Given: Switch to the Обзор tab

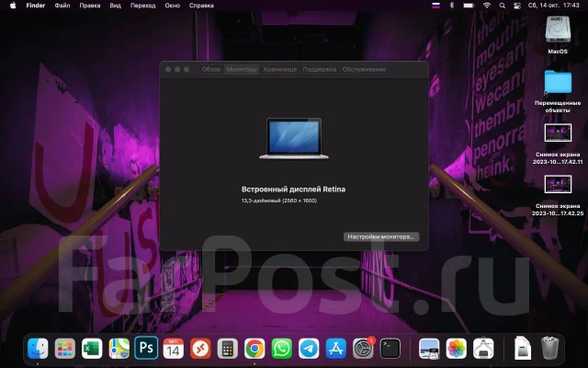Looking at the screenshot, I should 211,70.
